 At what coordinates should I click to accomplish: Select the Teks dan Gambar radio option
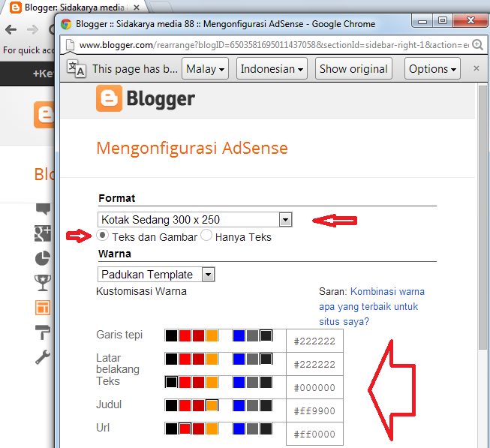tap(102, 235)
